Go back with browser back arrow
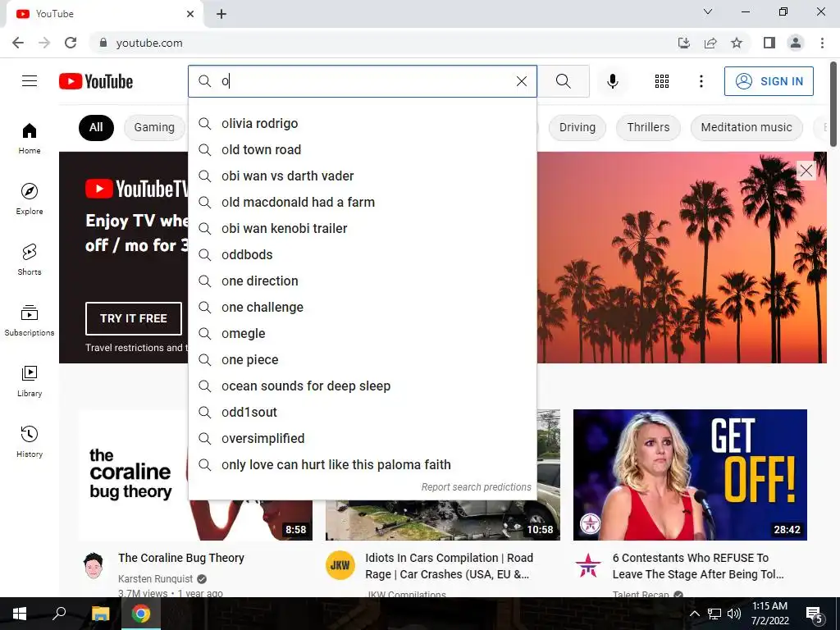The width and height of the screenshot is (840, 630). pos(18,43)
